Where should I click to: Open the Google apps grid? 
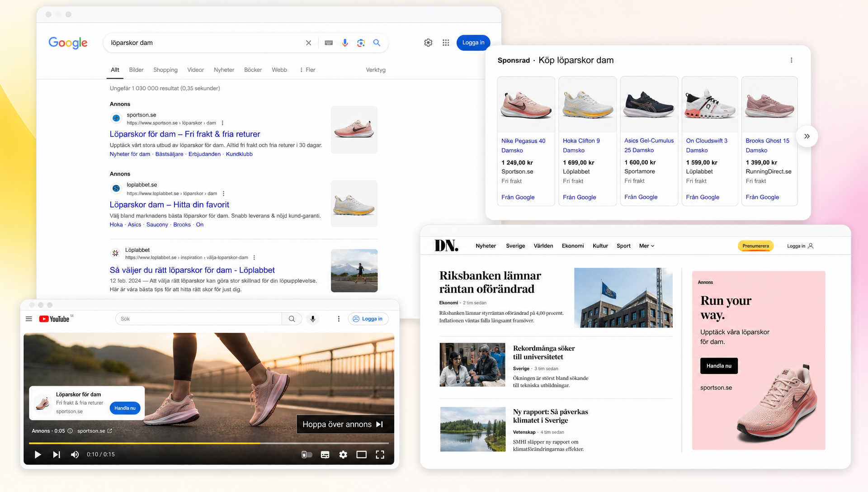click(x=446, y=43)
